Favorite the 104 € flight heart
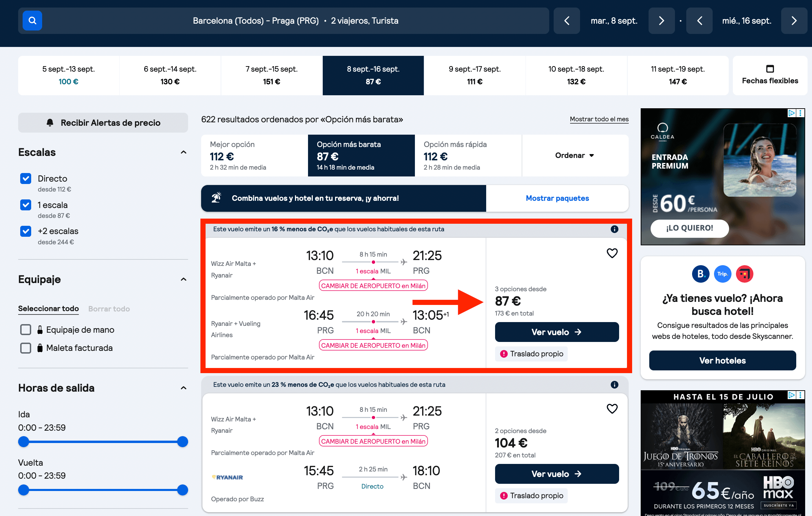The height and width of the screenshot is (516, 812). click(612, 409)
